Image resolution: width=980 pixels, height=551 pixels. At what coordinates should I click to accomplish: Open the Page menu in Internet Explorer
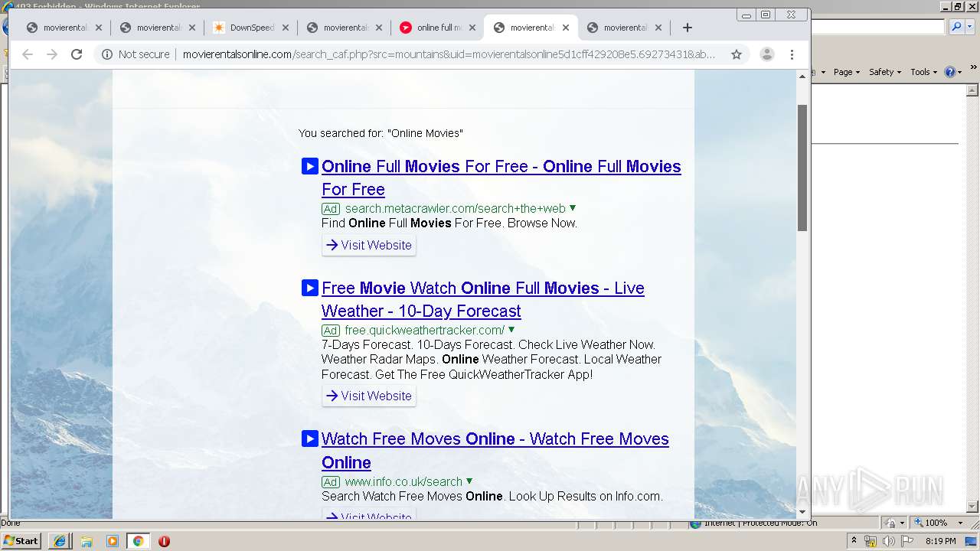point(846,71)
